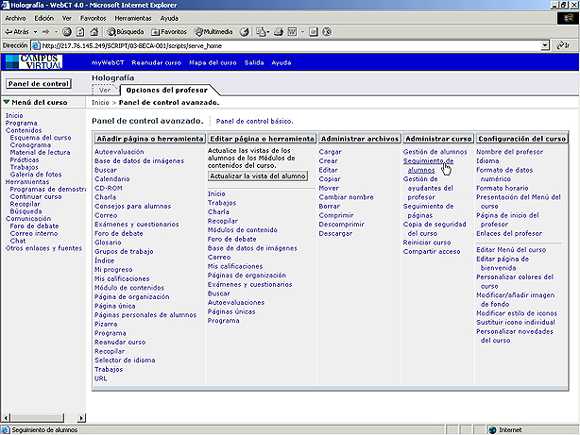Click the Glosario link
The height and width of the screenshot is (435, 580).
[x=108, y=242]
